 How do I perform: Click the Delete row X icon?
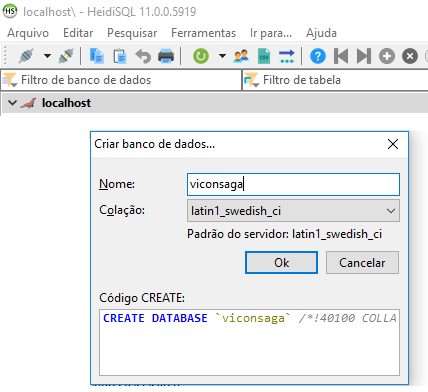(x=410, y=56)
